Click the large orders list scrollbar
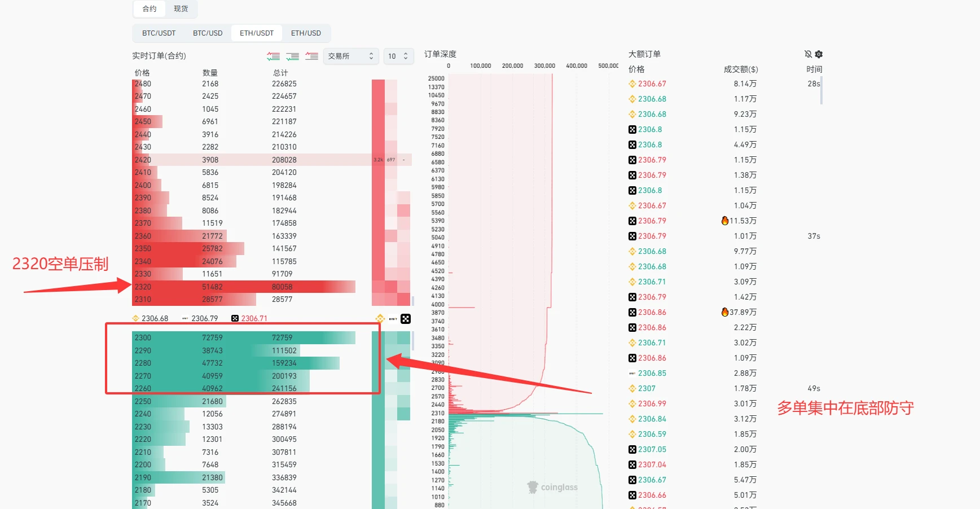Viewport: 980px width, 509px height. [x=821, y=91]
